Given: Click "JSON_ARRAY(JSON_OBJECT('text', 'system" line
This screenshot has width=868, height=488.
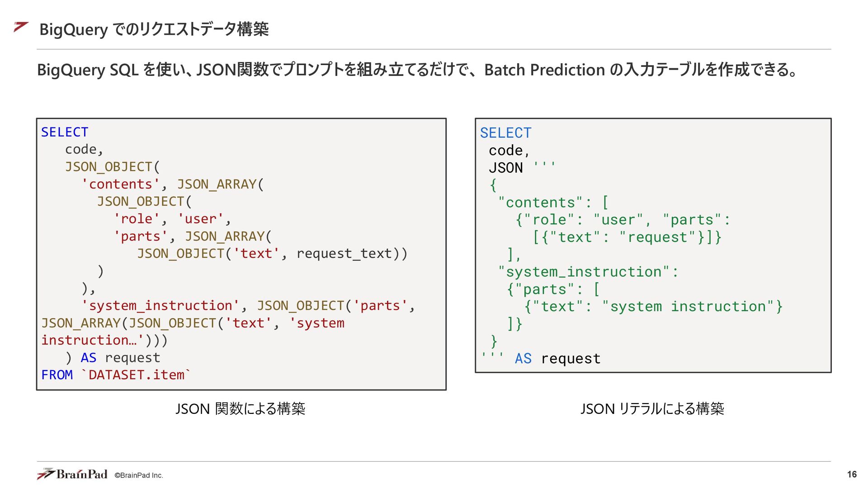Looking at the screenshot, I should coord(193,324).
